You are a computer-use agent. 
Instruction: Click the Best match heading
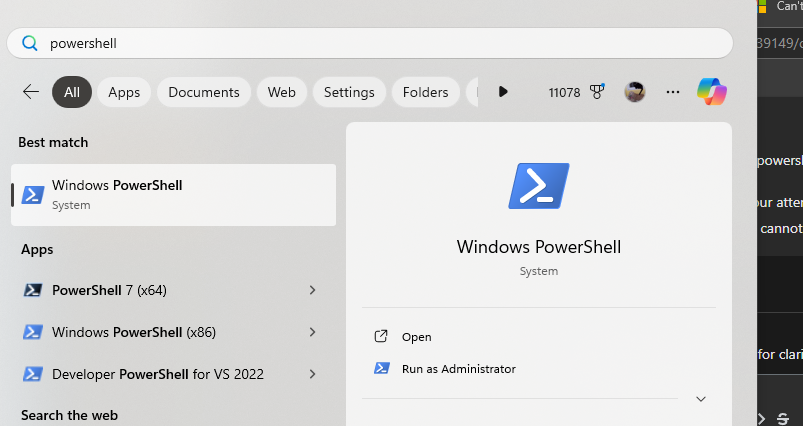[x=53, y=142]
